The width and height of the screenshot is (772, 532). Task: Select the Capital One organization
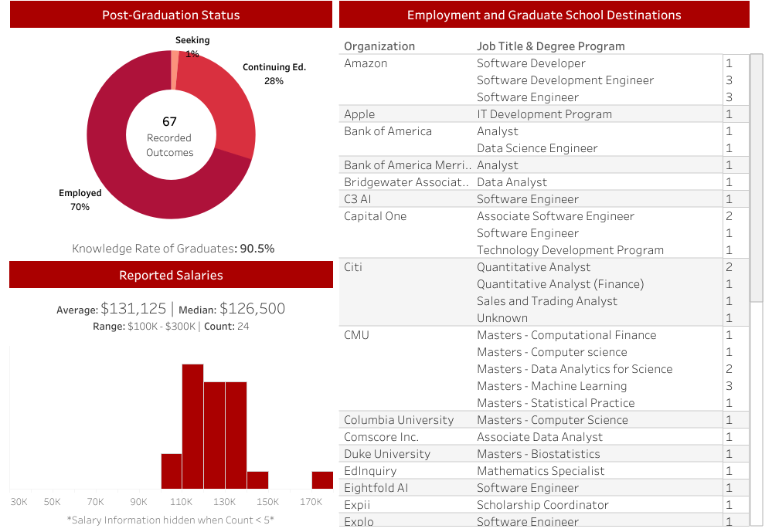pos(375,216)
